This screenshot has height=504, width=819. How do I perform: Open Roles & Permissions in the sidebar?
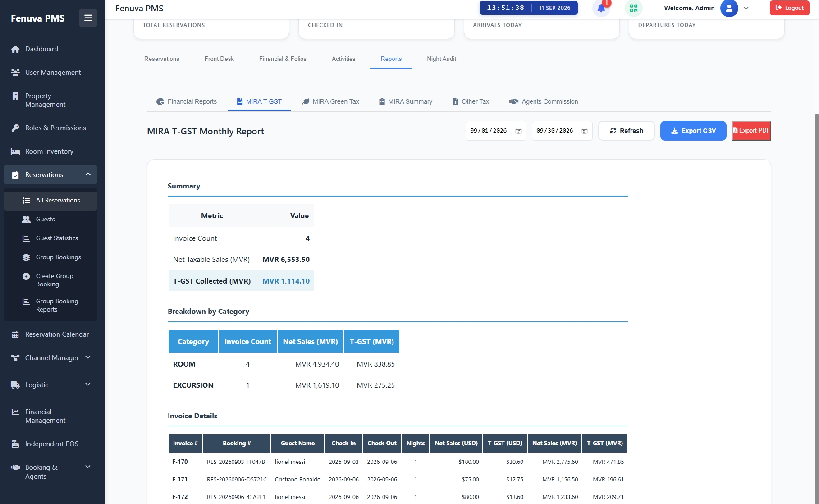[52, 128]
